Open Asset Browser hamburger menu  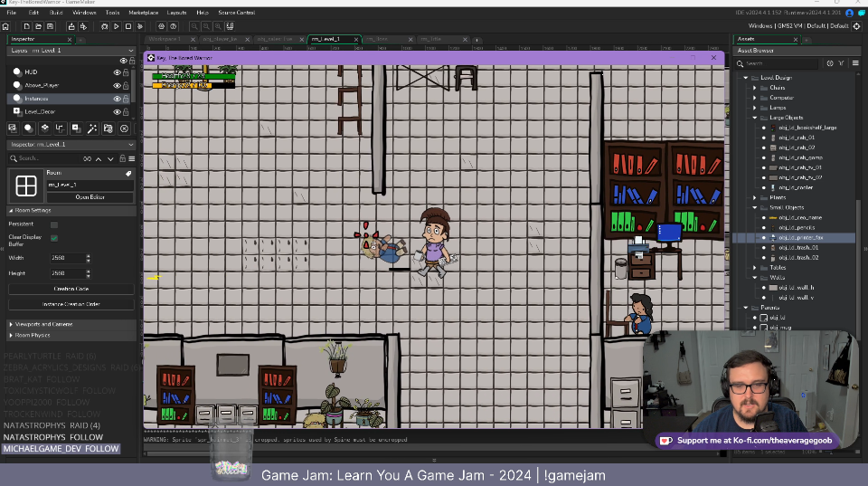[x=855, y=63]
